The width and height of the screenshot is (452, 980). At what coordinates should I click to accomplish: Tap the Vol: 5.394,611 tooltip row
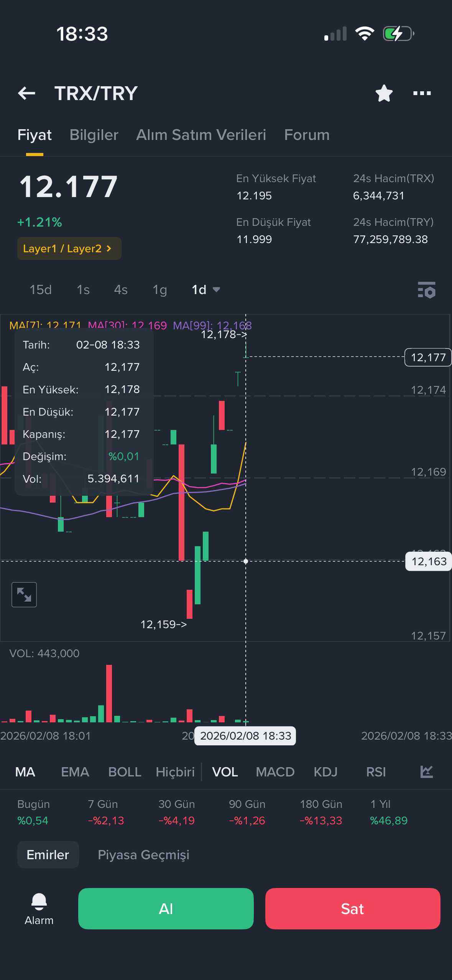[81, 478]
